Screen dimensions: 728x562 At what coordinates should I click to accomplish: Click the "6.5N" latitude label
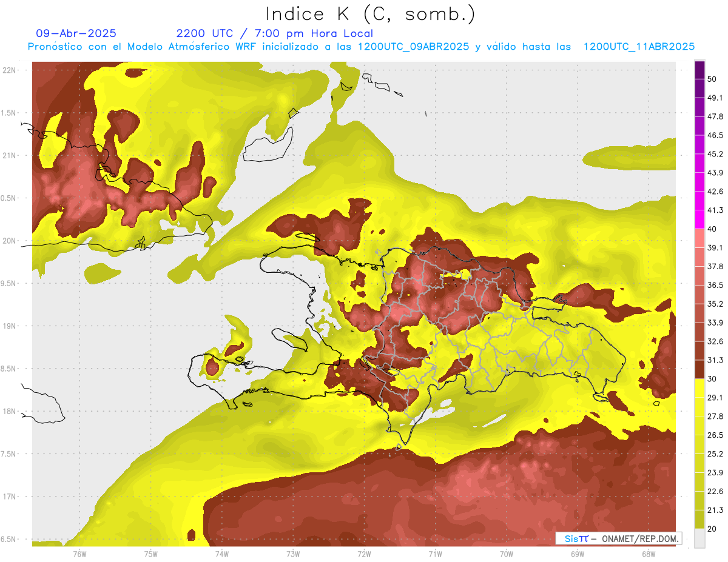(x=9, y=539)
